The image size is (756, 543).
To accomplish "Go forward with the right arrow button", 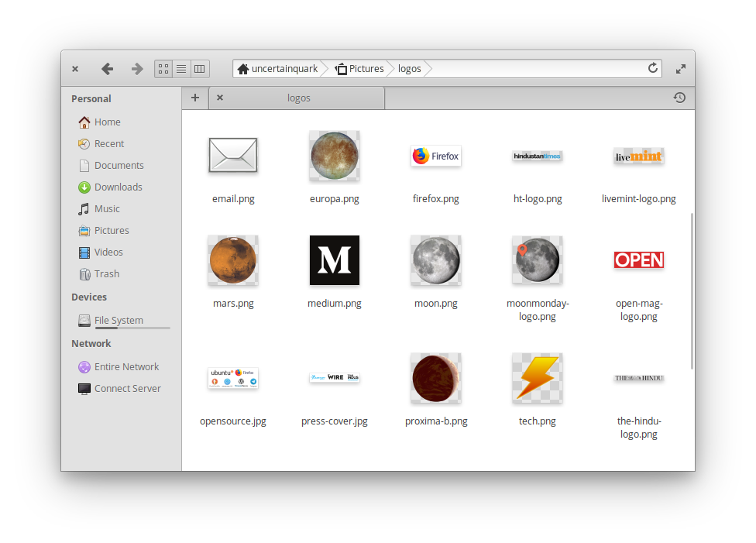I will click(137, 69).
